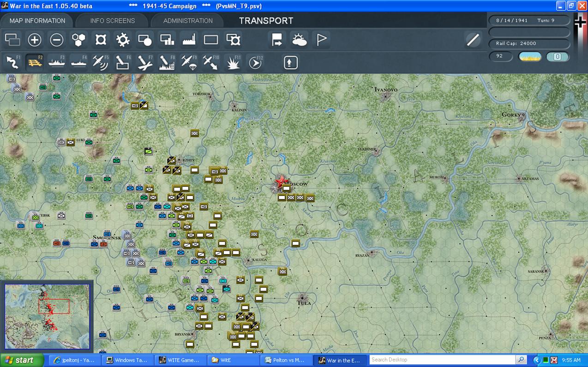Switch to Windows Task Manager taskbar item
Screen dimensions: 588x367
pyautogui.click(x=126, y=360)
